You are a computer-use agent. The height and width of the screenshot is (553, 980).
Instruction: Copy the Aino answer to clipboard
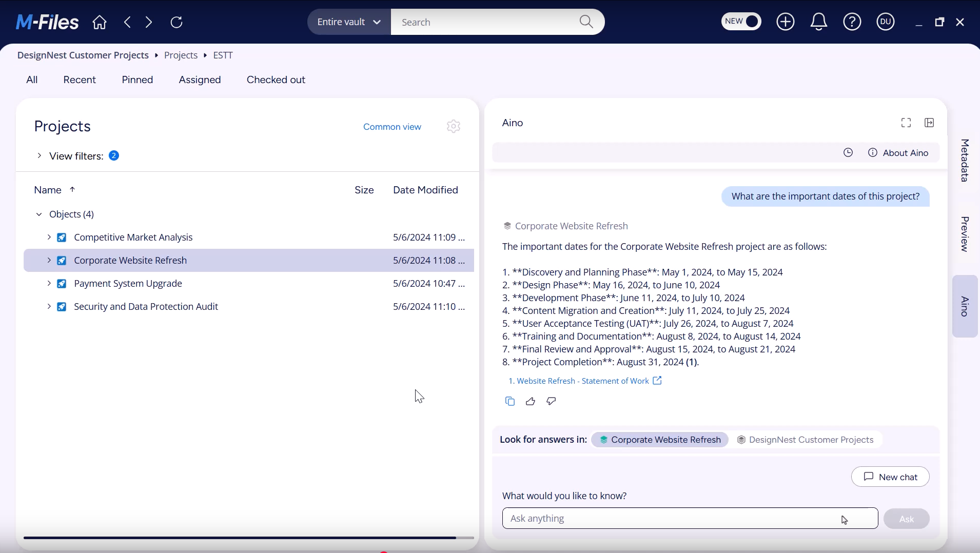click(510, 402)
